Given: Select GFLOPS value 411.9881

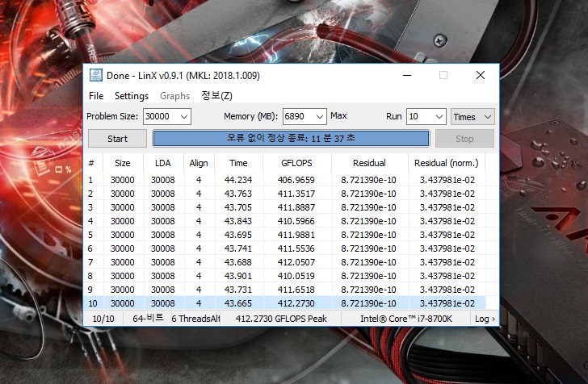Looking at the screenshot, I should click(x=296, y=235).
